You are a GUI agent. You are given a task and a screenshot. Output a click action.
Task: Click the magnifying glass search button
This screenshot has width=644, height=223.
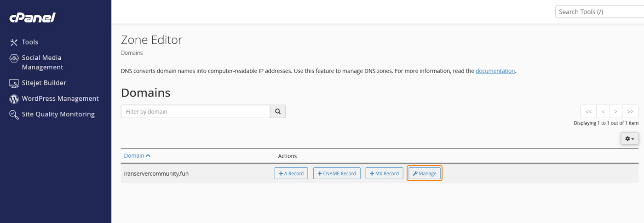(278, 111)
